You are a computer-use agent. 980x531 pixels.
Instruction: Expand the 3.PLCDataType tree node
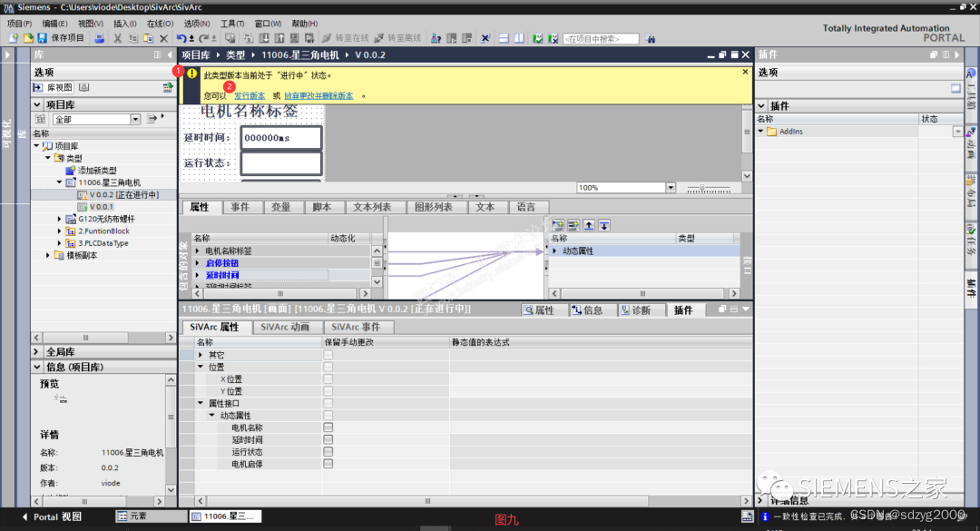(59, 243)
